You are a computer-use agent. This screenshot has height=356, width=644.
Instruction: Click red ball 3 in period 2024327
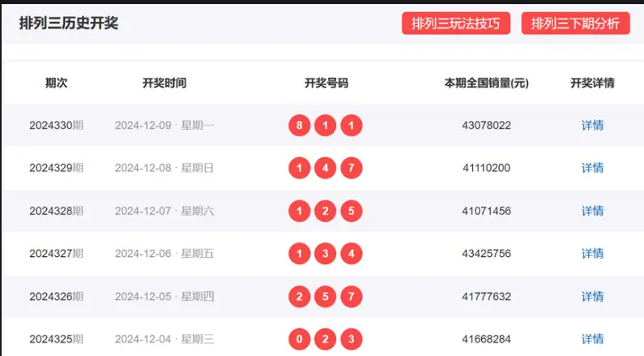click(x=326, y=254)
